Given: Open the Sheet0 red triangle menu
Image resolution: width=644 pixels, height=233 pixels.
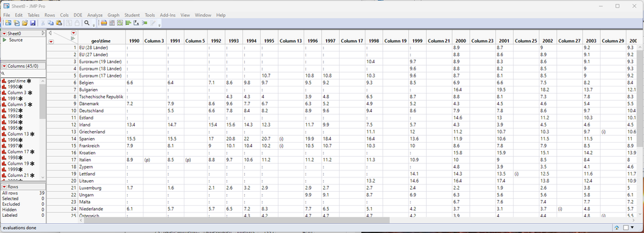Looking at the screenshot, I should click(x=4, y=34).
